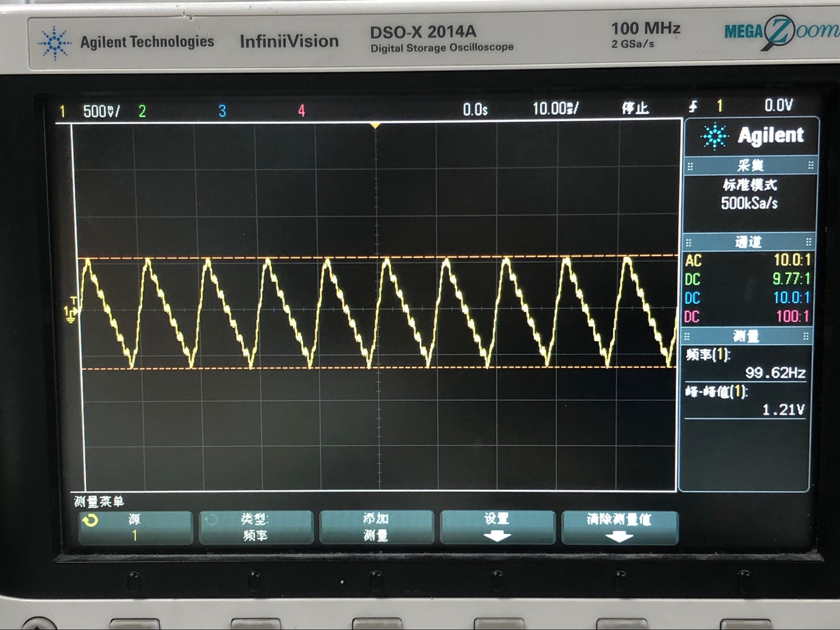This screenshot has height=630, width=840.
Task: Open the 测量 (Measurement) panel header
Action: (x=746, y=336)
